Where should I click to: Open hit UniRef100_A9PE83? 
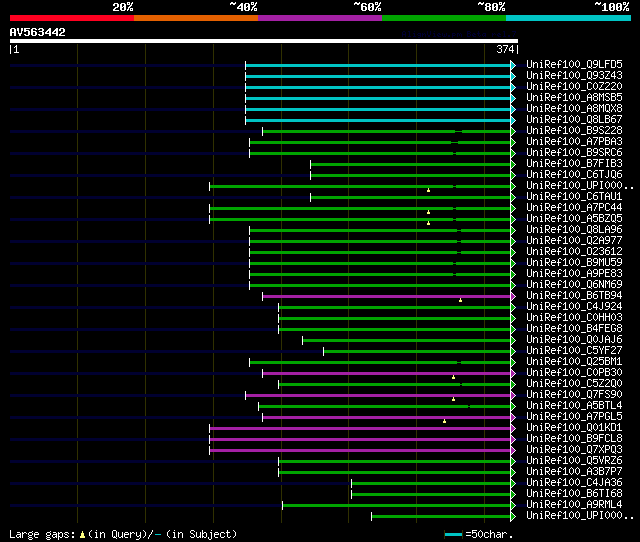click(574, 274)
